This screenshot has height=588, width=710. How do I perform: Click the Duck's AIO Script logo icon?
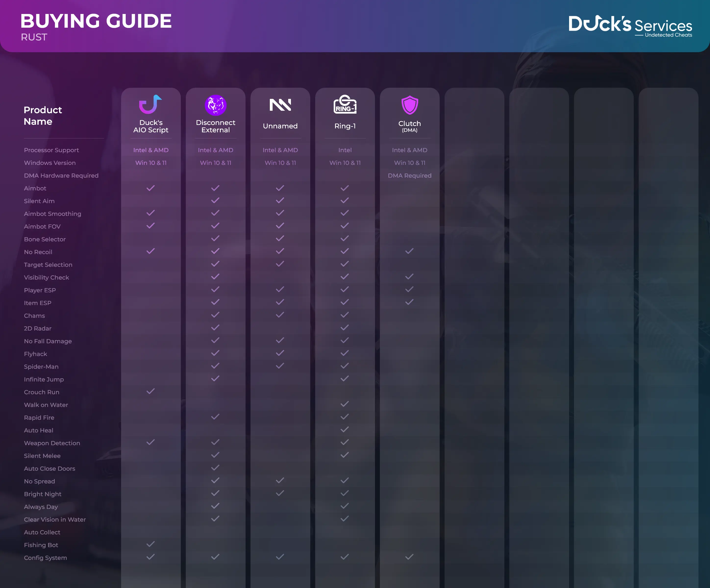pyautogui.click(x=150, y=104)
